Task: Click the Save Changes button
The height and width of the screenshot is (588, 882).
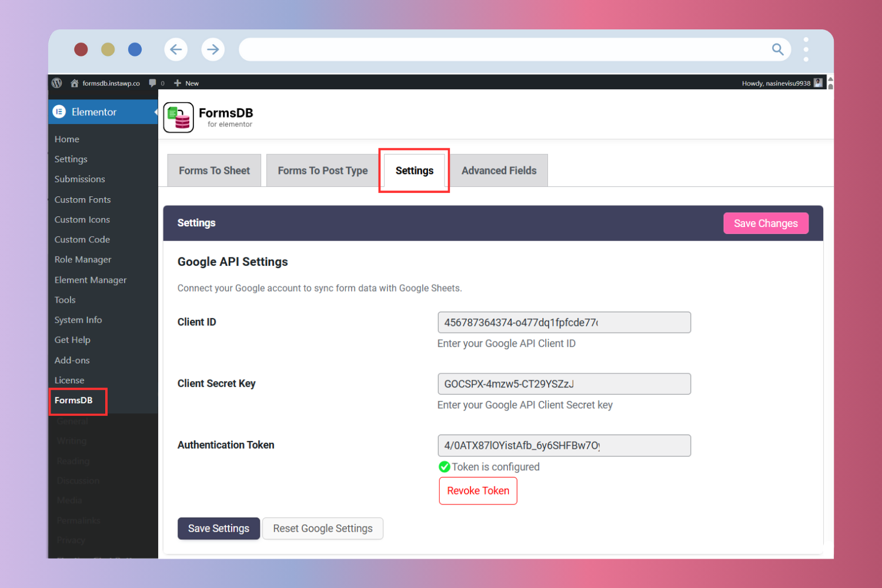Action: click(x=766, y=223)
